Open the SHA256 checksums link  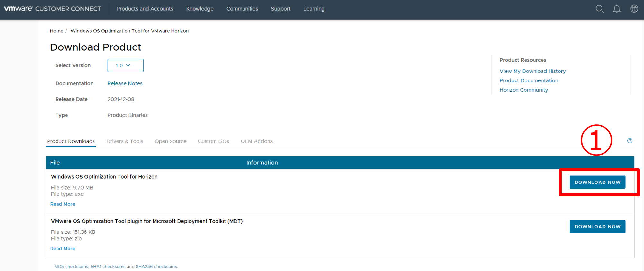coord(156,267)
